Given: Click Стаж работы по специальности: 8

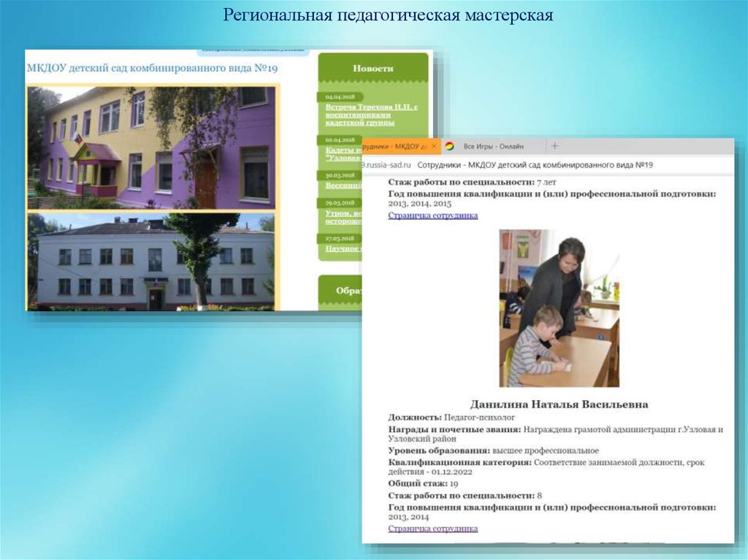Looking at the screenshot, I should (x=465, y=495).
